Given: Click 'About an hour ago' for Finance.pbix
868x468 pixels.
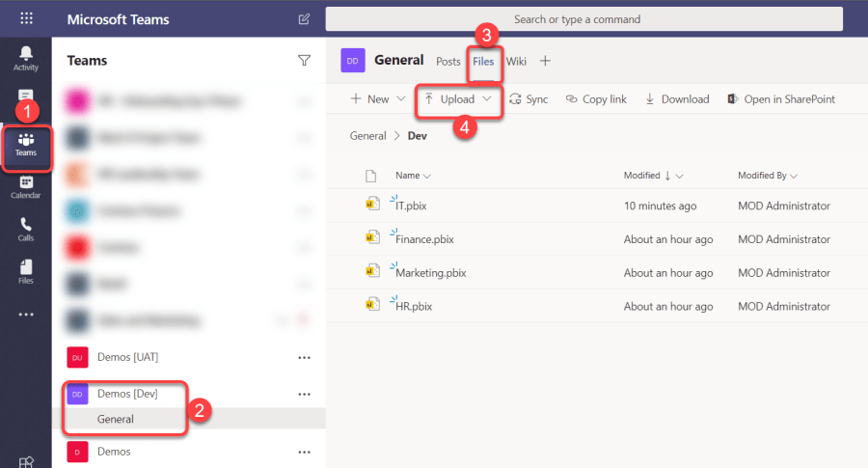Looking at the screenshot, I should [x=668, y=239].
